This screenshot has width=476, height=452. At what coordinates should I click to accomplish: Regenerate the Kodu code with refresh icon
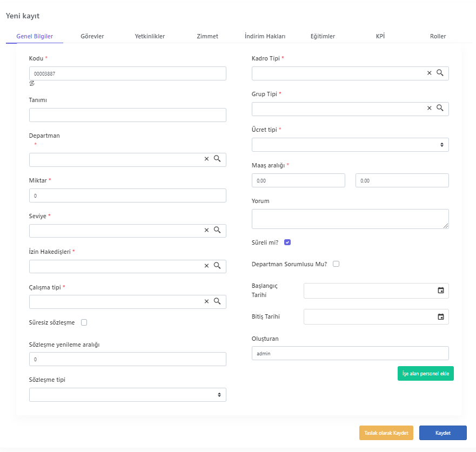click(x=32, y=83)
